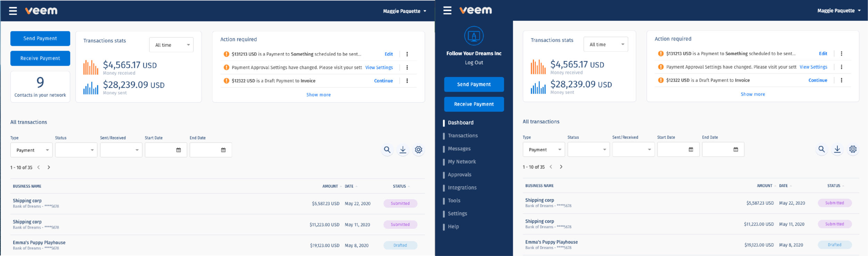Viewport: 868px width, 256px height.
Task: Click the Edit link in the left view's Action required
Action: (389, 54)
